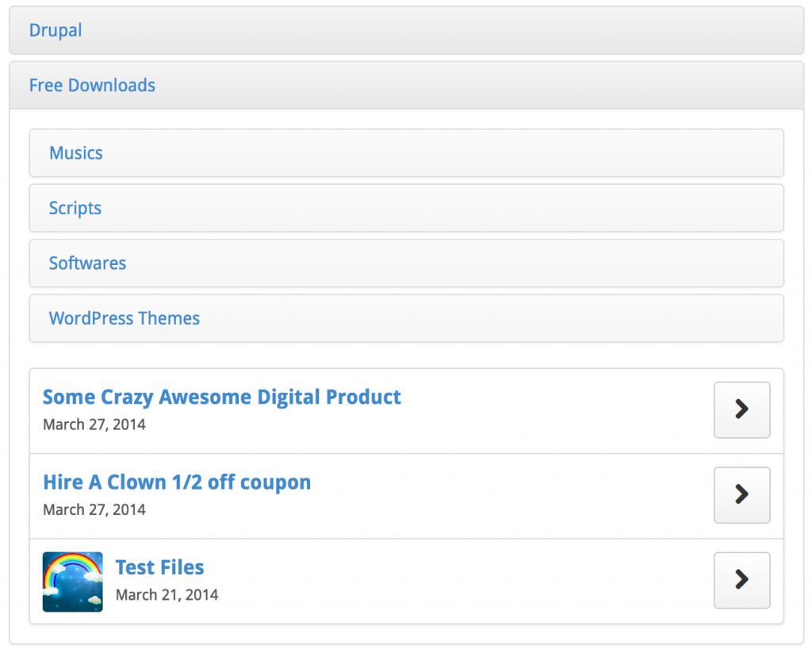Expand the Drupal category

pyautogui.click(x=56, y=31)
